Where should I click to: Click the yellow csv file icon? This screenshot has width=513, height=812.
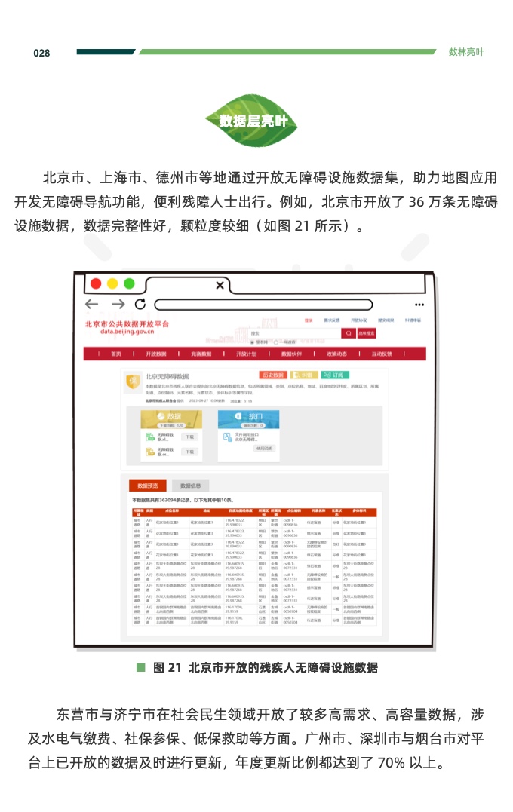click(x=150, y=452)
